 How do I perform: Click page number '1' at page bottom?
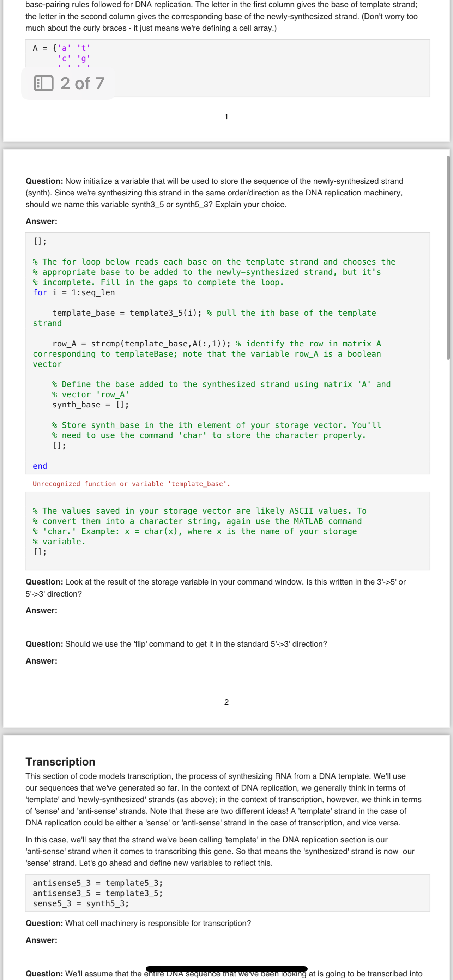pos(226,117)
